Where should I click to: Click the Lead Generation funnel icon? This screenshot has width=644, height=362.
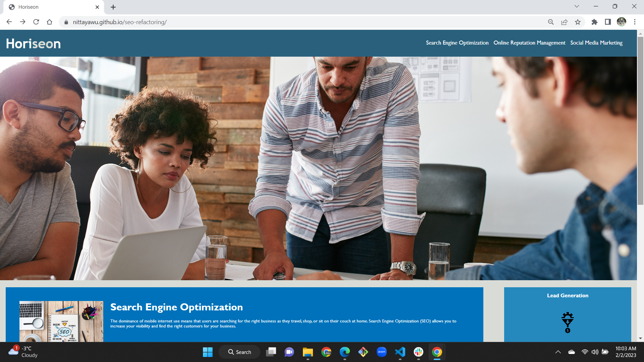(x=568, y=322)
